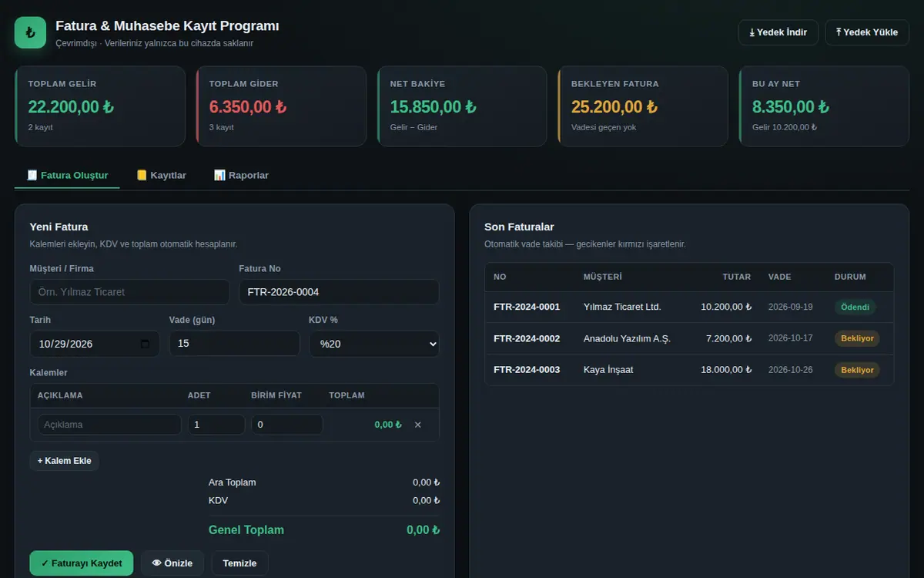Click the DURUM column header
The height and width of the screenshot is (578, 924).
coord(850,277)
